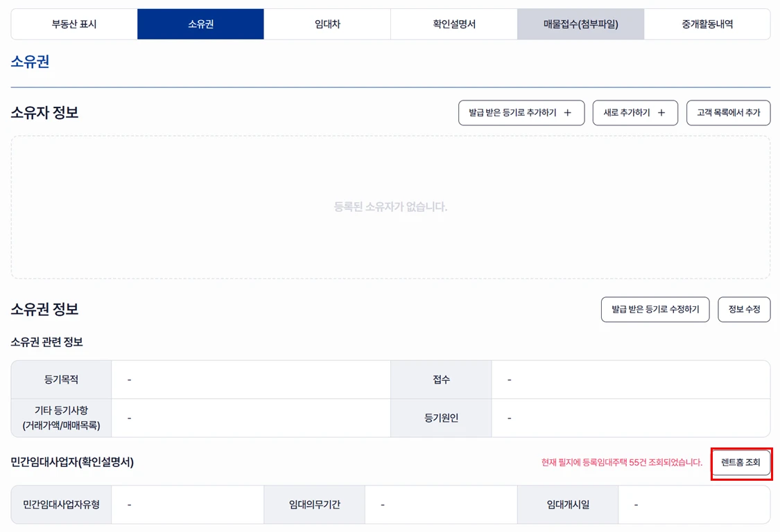Click the 임대의무기간 value cell
This screenshot has height=532, width=780.
coord(440,504)
